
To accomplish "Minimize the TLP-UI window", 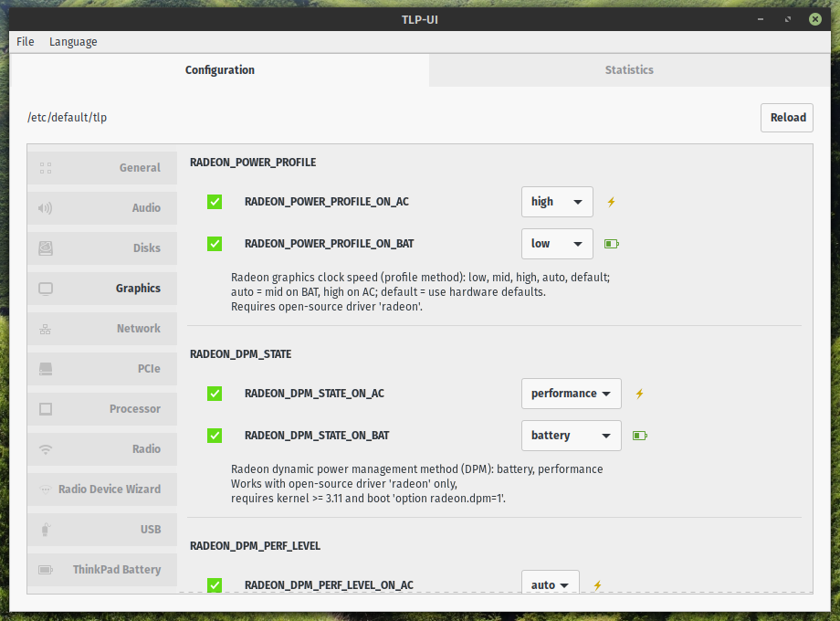I will tap(761, 19).
